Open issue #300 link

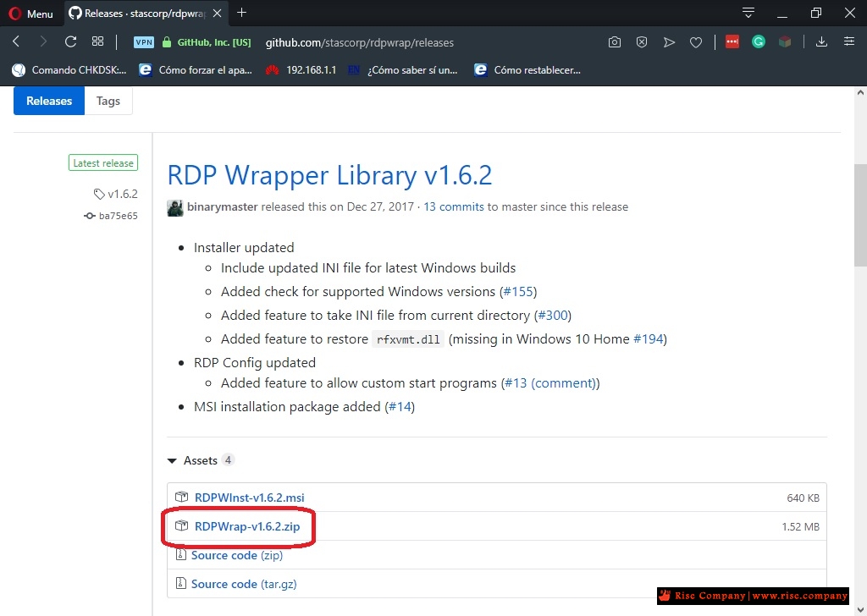tap(553, 316)
